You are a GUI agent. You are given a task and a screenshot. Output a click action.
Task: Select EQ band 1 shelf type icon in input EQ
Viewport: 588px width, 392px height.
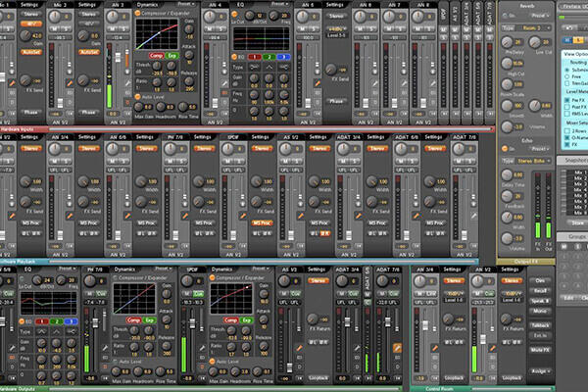click(254, 67)
